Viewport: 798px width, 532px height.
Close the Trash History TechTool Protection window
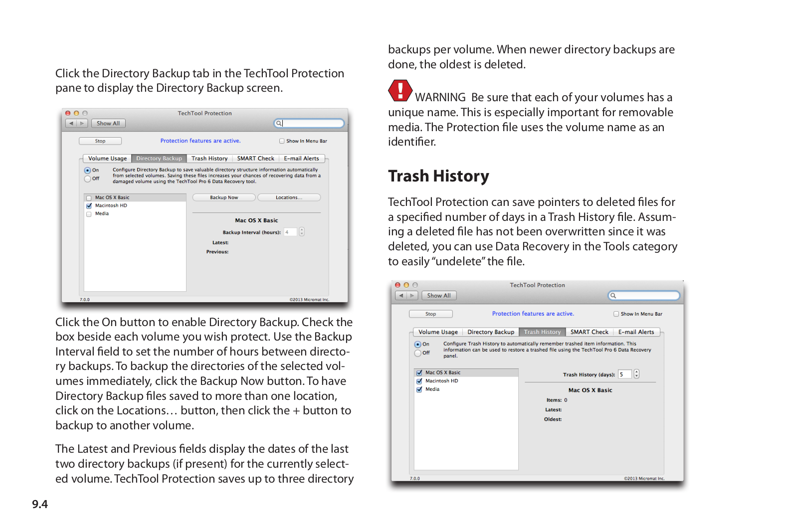point(398,285)
